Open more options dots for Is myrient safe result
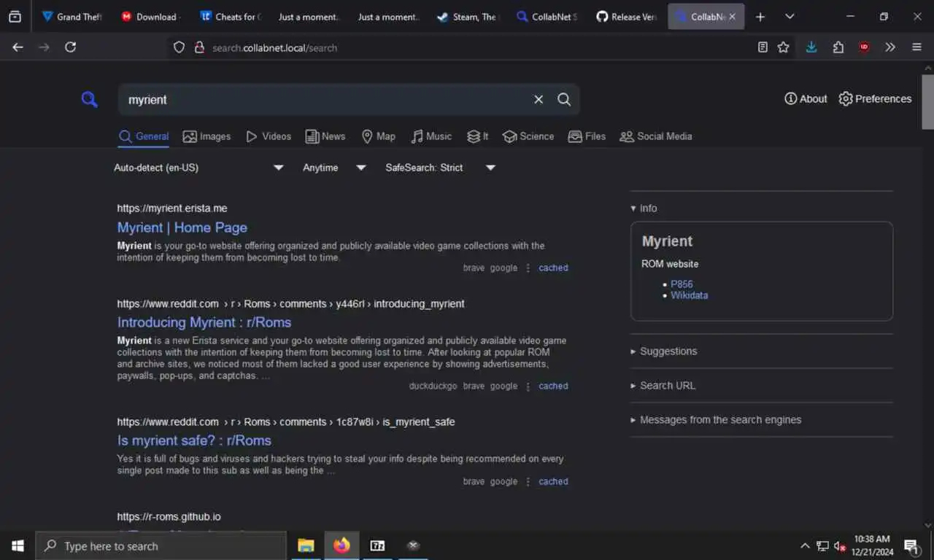The width and height of the screenshot is (934, 560). point(528,481)
